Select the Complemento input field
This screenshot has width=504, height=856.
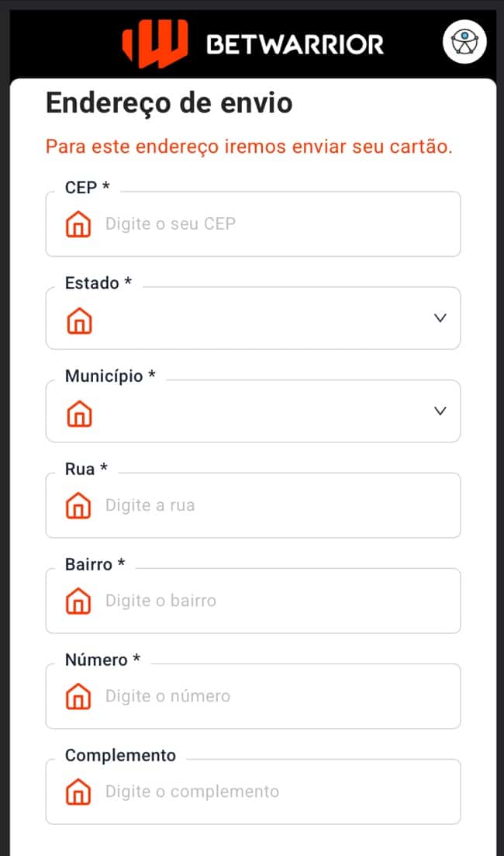coord(233,792)
